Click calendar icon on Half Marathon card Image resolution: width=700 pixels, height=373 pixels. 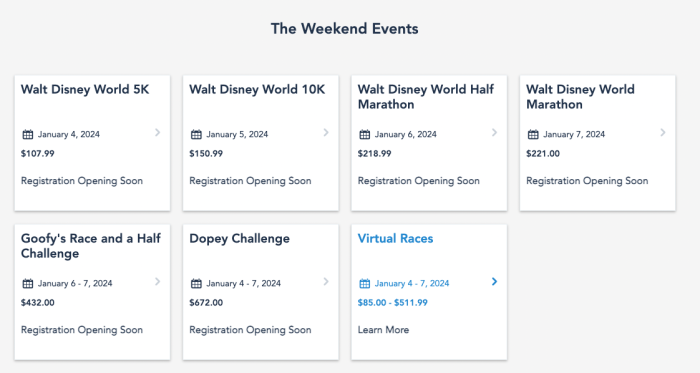pyautogui.click(x=365, y=134)
